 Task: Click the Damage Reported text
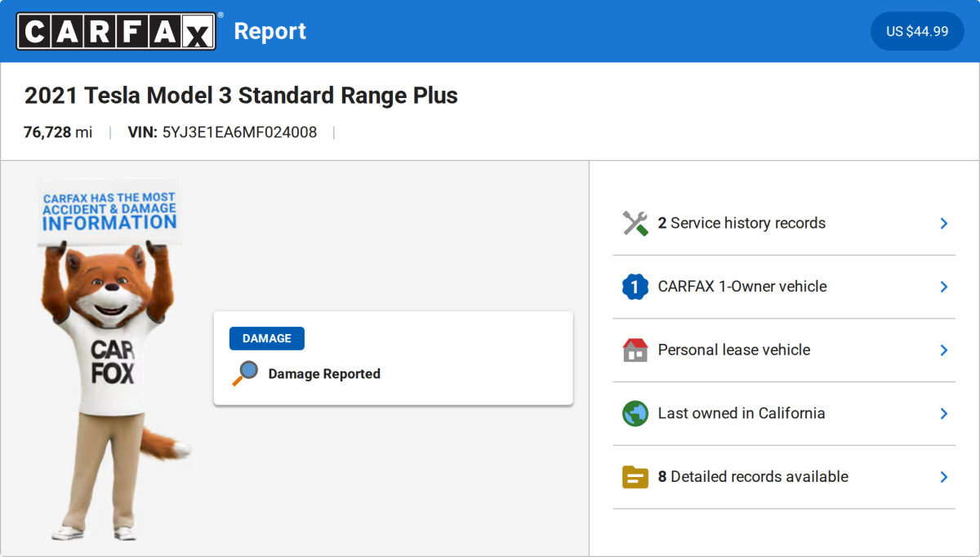pos(324,374)
